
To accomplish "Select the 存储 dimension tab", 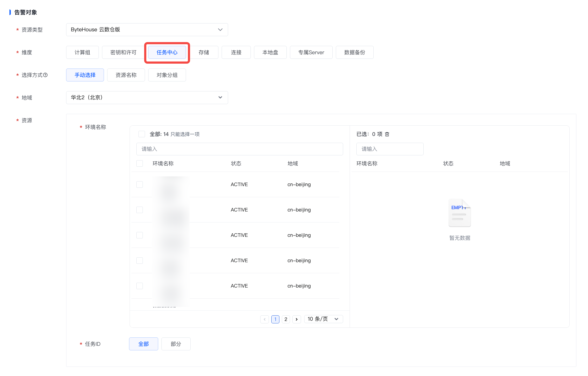I will (204, 52).
